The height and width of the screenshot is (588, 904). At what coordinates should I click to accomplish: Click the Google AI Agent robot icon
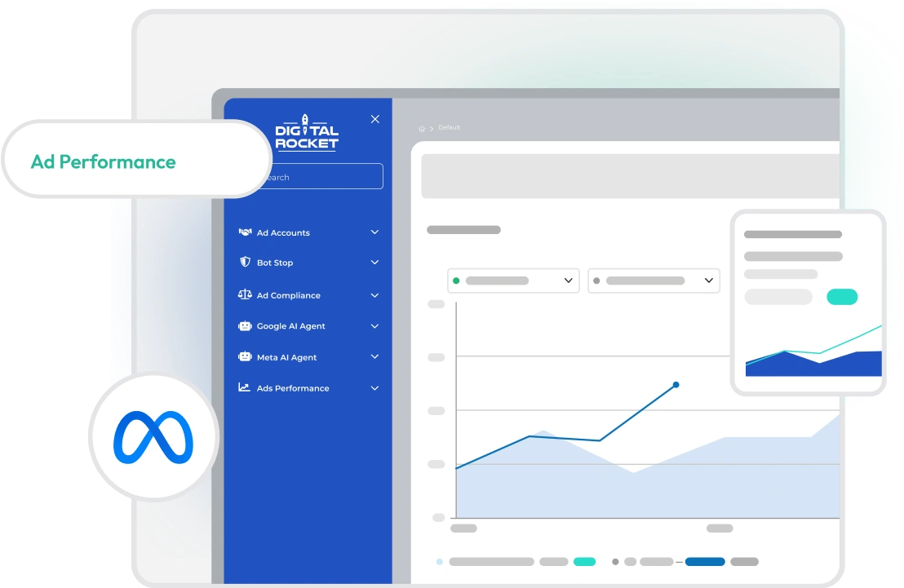click(245, 325)
